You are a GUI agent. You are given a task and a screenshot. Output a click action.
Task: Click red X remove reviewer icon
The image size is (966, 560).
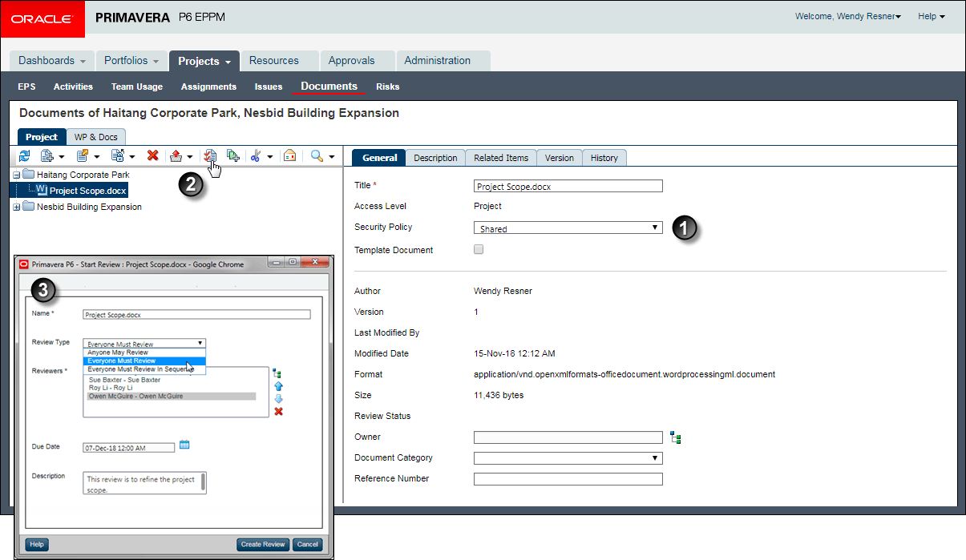click(x=278, y=412)
